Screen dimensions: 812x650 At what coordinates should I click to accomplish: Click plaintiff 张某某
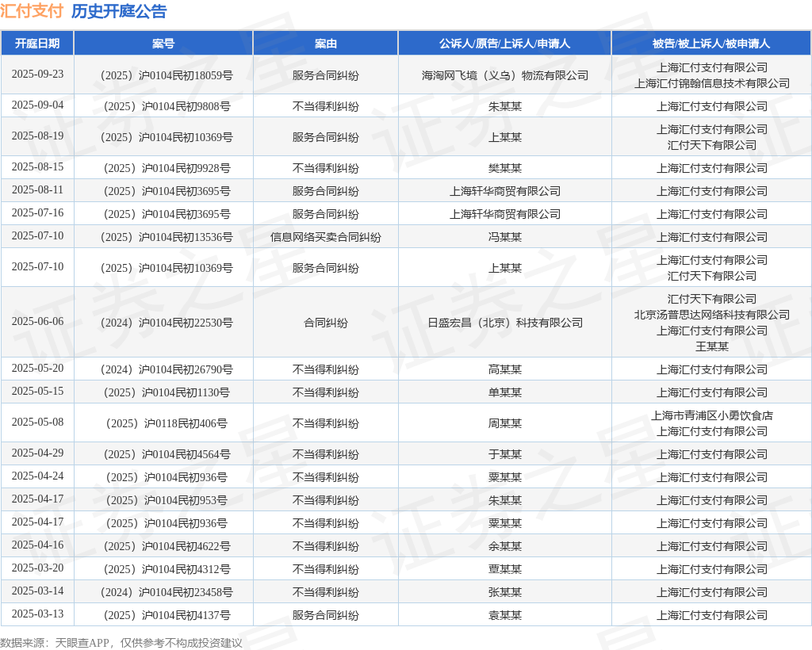coord(505,593)
